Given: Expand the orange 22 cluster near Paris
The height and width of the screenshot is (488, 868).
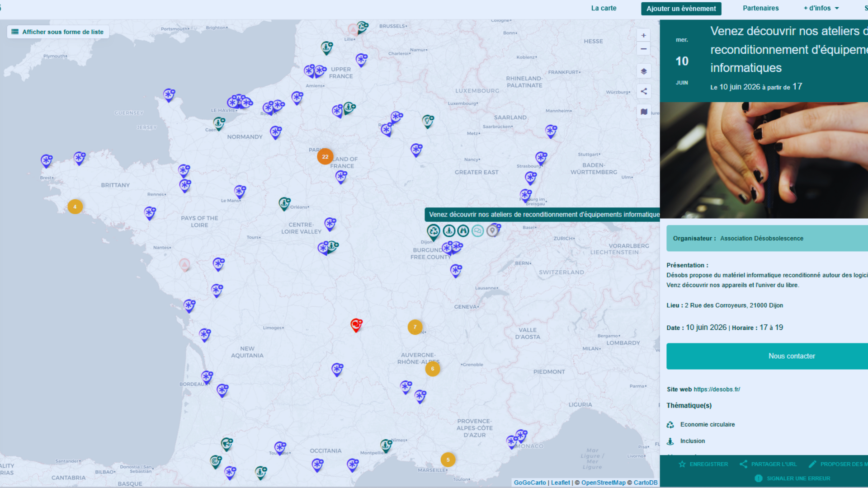Looking at the screenshot, I should pyautogui.click(x=325, y=156).
